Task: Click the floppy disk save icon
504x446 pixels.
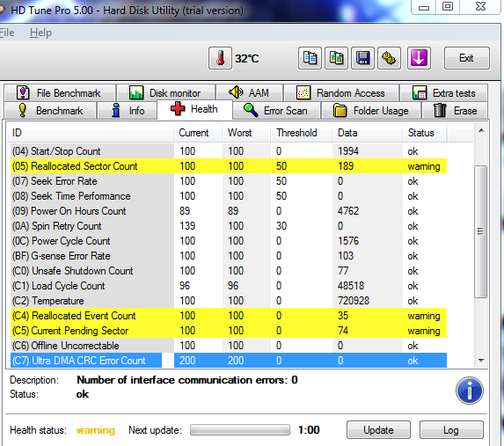Action: click(x=363, y=58)
